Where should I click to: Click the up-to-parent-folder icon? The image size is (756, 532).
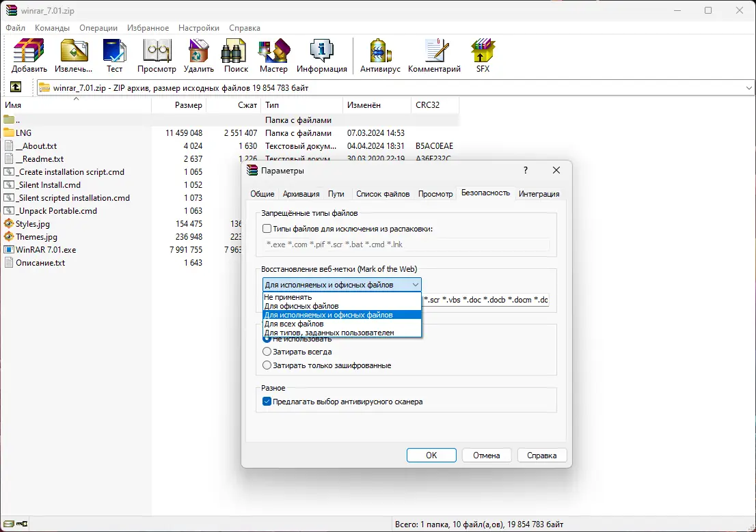coord(15,87)
